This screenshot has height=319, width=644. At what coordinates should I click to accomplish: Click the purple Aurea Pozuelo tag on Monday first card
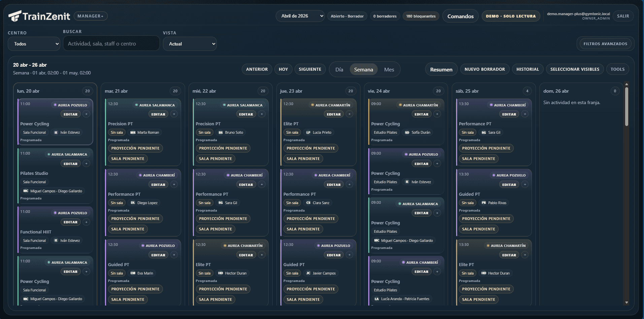point(70,105)
